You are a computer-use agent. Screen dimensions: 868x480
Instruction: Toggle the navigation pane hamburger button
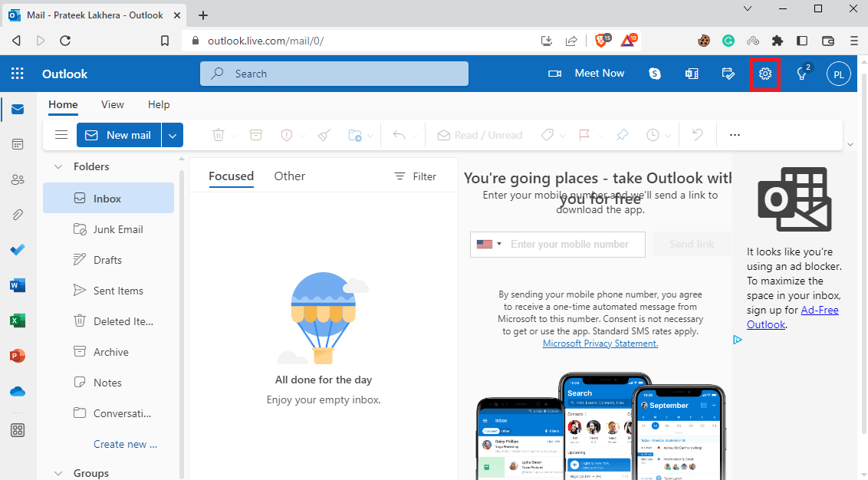(61, 135)
